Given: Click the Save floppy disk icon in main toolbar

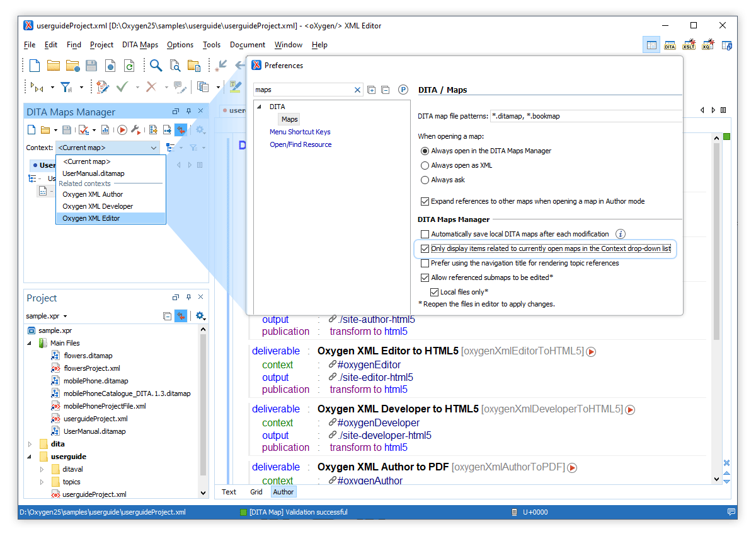Looking at the screenshot, I should pos(91,65).
